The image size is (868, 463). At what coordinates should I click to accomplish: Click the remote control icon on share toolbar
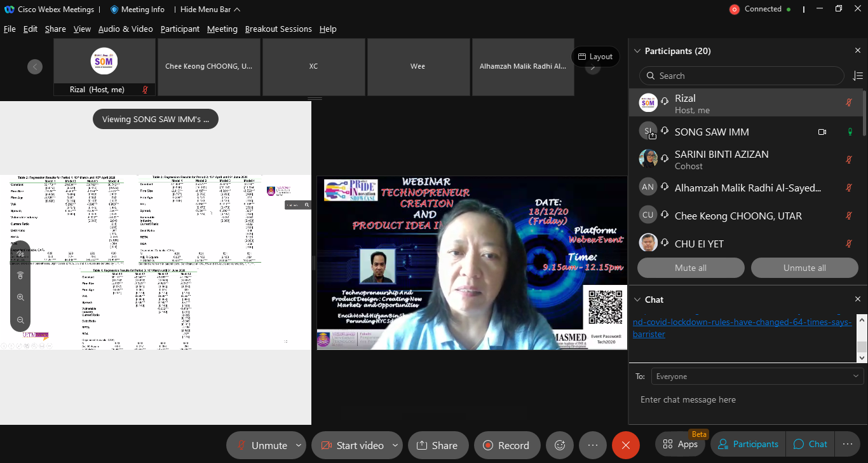pos(20,275)
